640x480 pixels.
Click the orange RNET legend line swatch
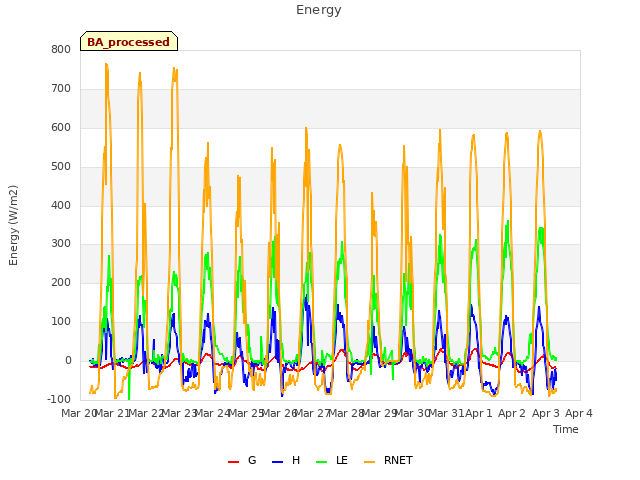(x=369, y=462)
